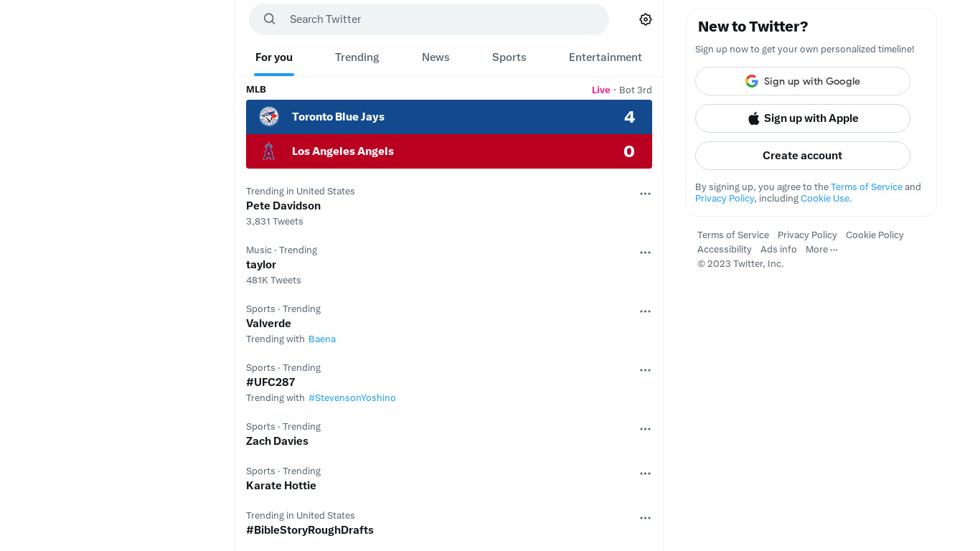Click the Angels score of 0

[x=629, y=151]
